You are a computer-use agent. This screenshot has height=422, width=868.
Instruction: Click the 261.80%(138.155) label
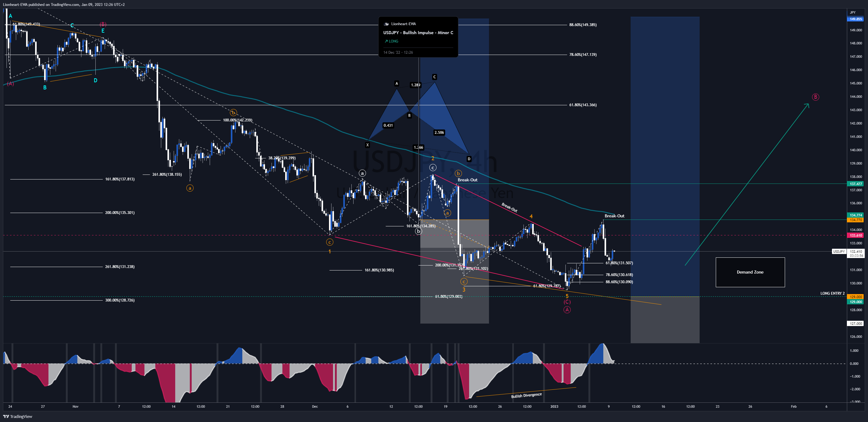click(x=167, y=175)
